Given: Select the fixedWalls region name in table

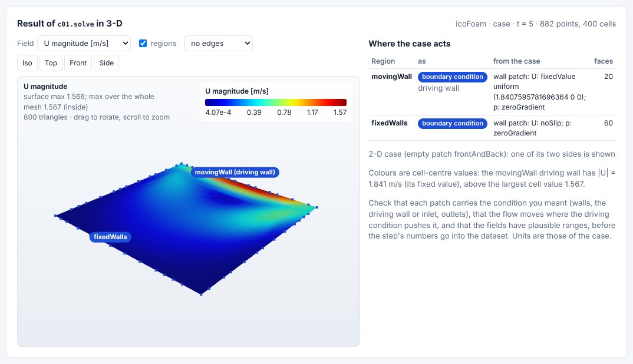Looking at the screenshot, I should point(389,123).
